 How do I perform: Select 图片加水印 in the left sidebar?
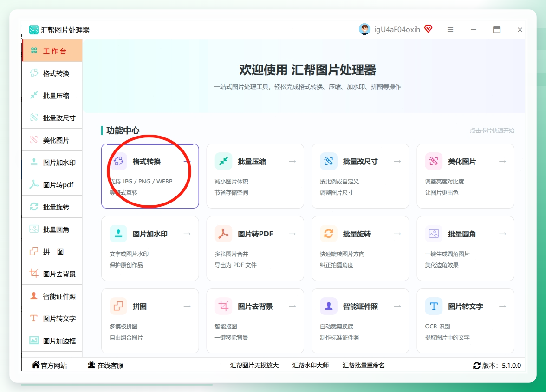click(x=52, y=163)
